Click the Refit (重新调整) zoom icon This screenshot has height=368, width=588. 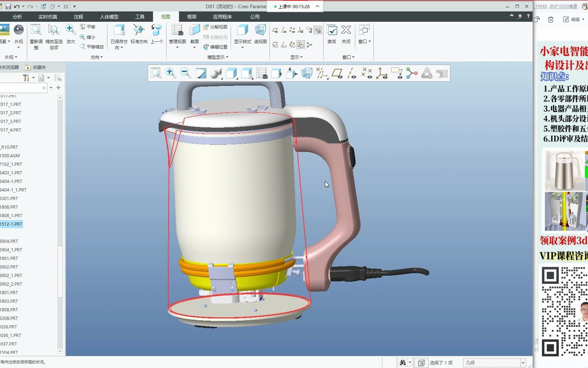(x=36, y=30)
